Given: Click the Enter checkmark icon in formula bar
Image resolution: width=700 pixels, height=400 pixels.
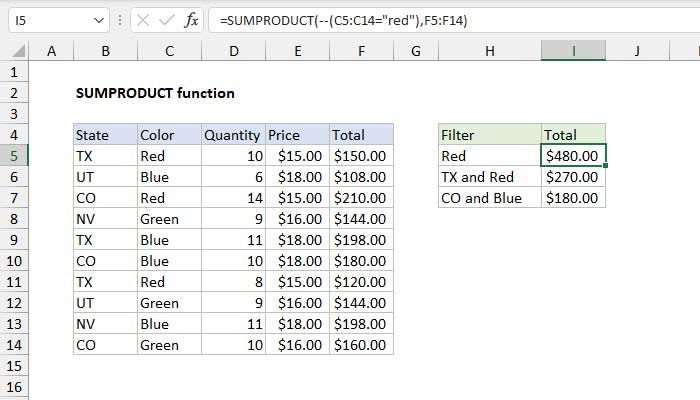Looking at the screenshot, I should tap(167, 21).
